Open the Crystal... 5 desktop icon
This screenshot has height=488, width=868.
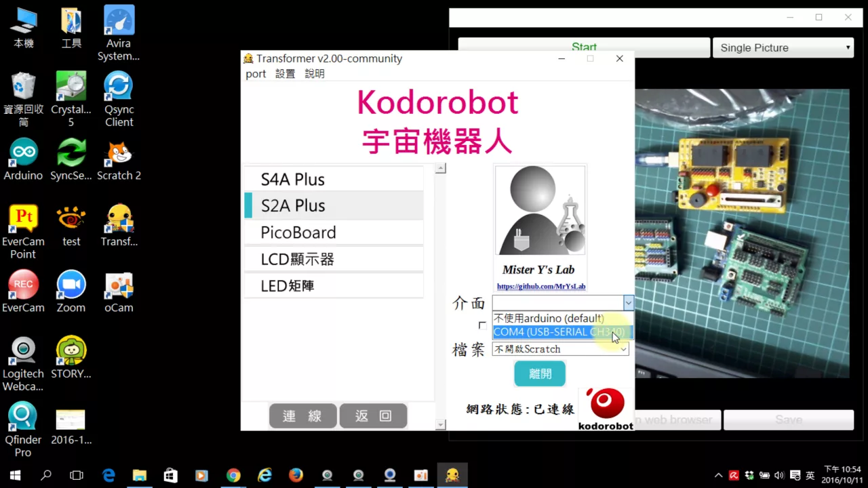71,100
